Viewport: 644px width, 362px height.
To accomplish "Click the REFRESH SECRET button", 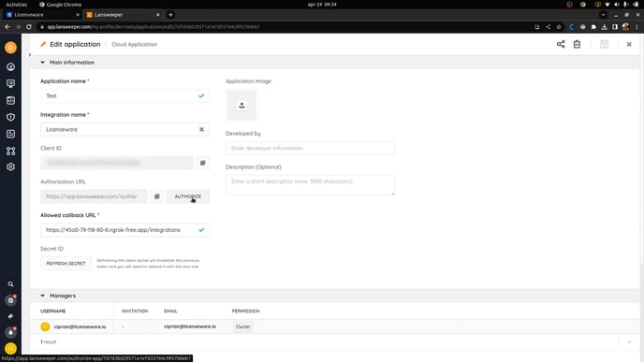I will click(66, 264).
